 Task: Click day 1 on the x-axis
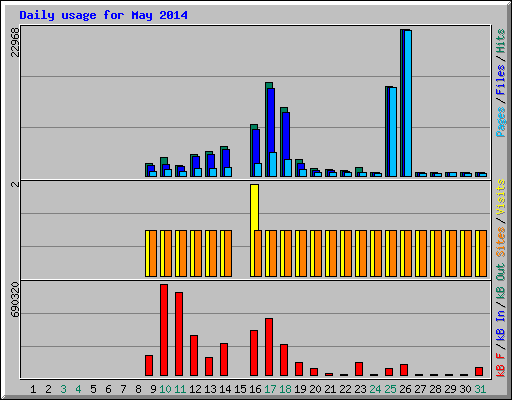point(33,389)
